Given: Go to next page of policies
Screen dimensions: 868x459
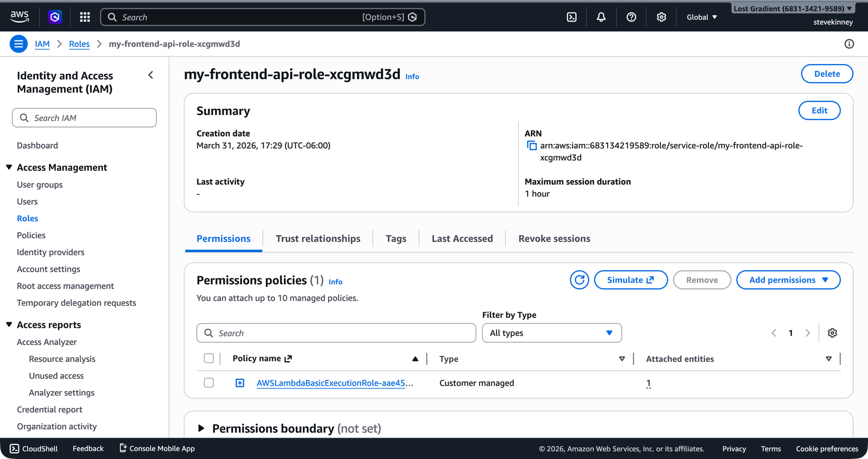Looking at the screenshot, I should pos(808,333).
